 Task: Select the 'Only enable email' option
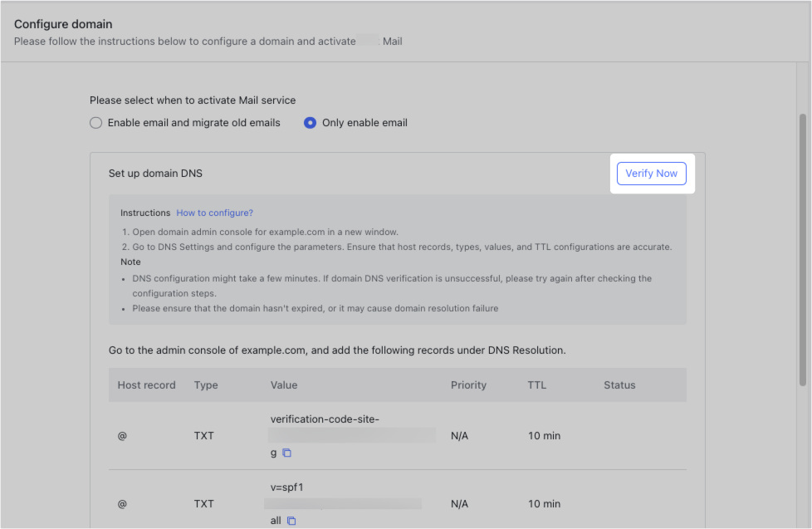(x=310, y=122)
